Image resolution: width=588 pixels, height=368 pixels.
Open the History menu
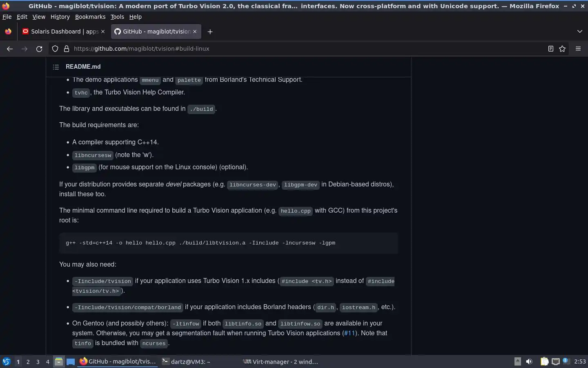60,17
